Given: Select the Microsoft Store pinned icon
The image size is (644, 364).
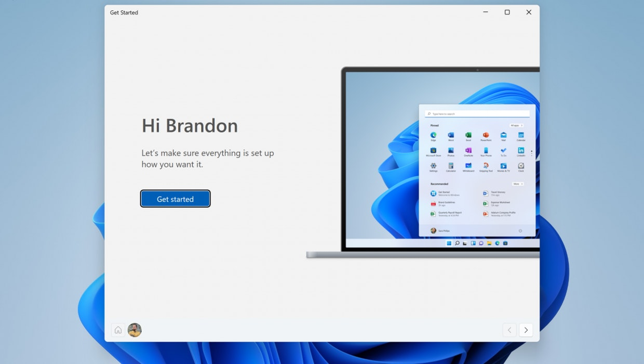Looking at the screenshot, I should coord(433,151).
